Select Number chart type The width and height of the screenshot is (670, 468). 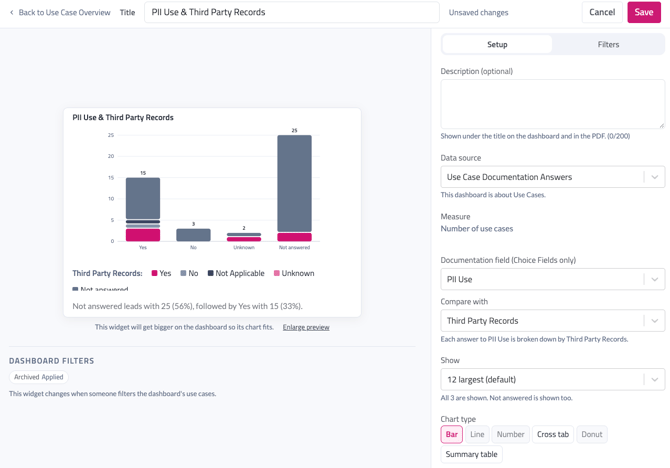tap(510, 434)
